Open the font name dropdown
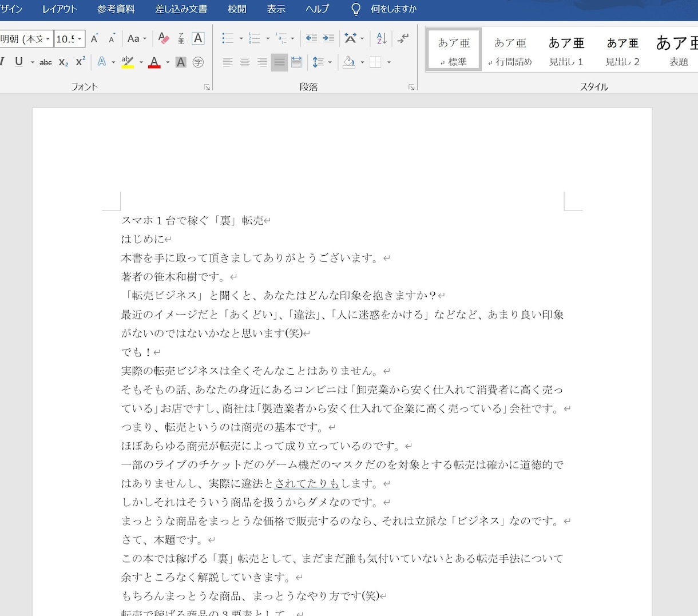698x616 pixels. pos(48,39)
